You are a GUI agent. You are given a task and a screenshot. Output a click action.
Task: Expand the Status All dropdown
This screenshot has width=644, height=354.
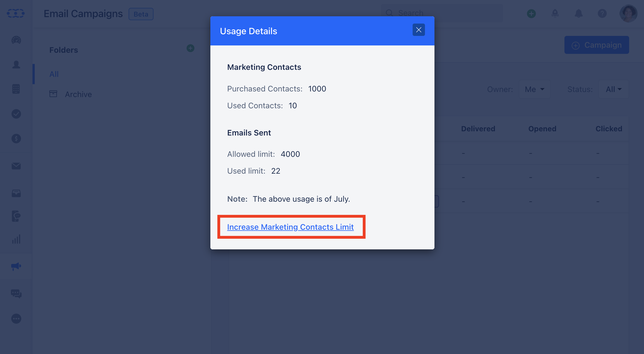click(613, 89)
